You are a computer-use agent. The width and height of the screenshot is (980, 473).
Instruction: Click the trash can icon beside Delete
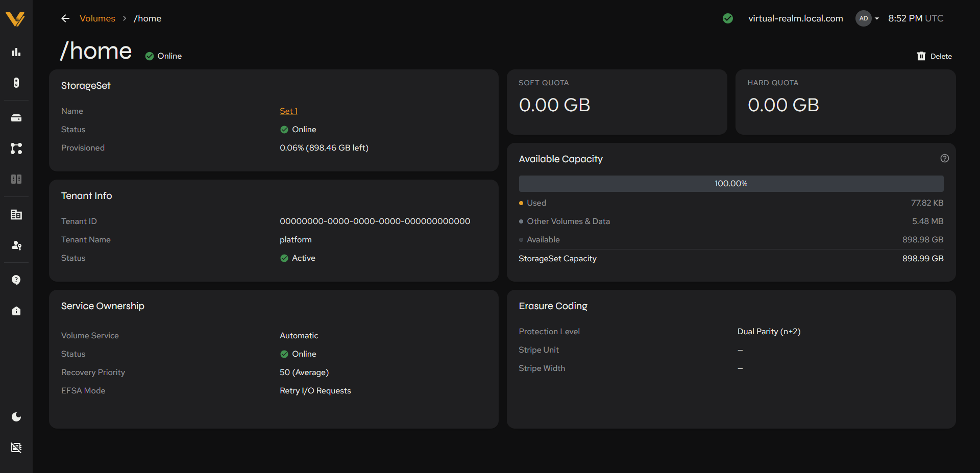pyautogui.click(x=921, y=56)
